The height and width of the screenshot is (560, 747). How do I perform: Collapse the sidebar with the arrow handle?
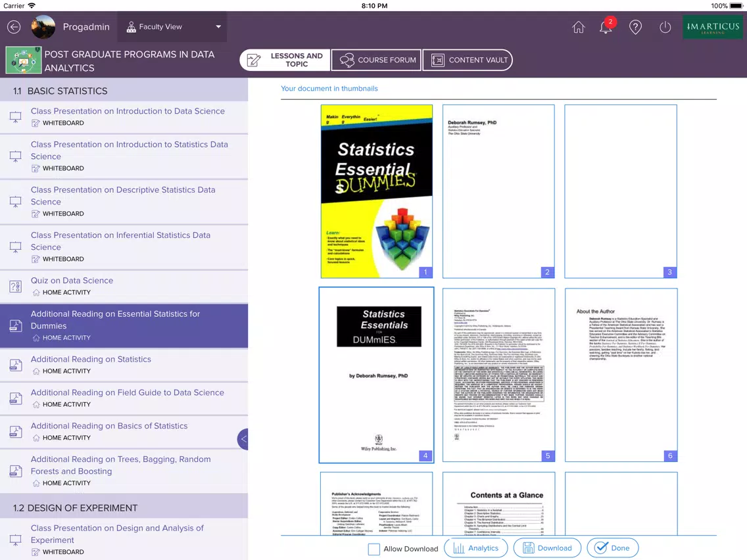coord(243,439)
